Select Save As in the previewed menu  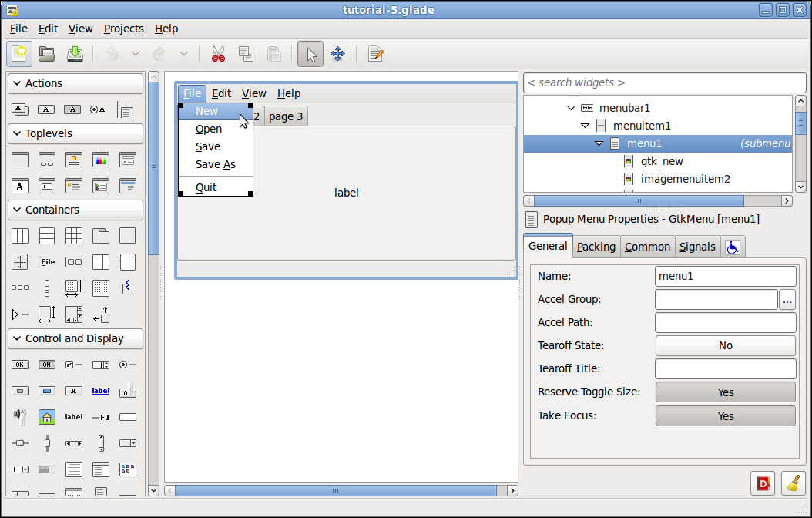[216, 164]
